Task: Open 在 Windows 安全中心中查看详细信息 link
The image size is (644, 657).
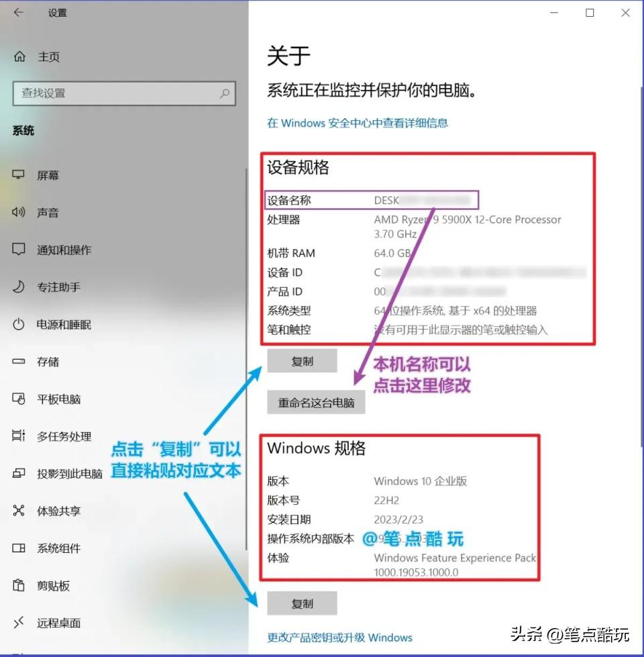Action: point(358,123)
